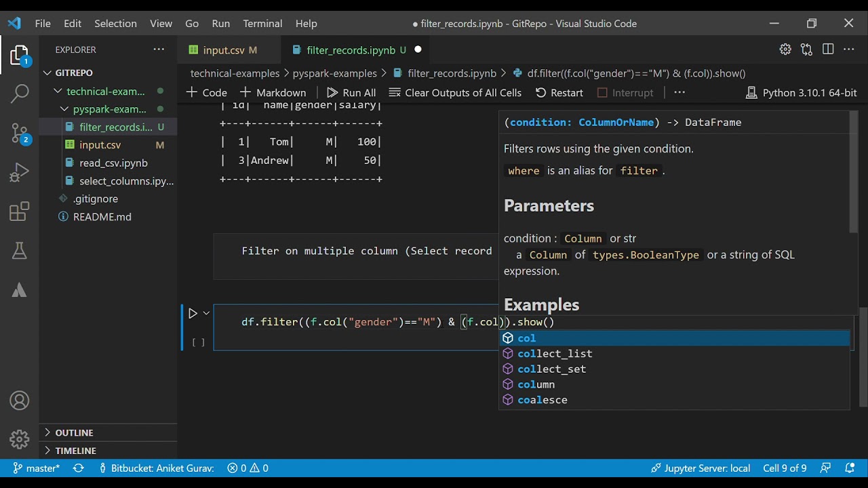Synchronize changes in the status bar
The width and height of the screenshot is (868, 488).
79,468
